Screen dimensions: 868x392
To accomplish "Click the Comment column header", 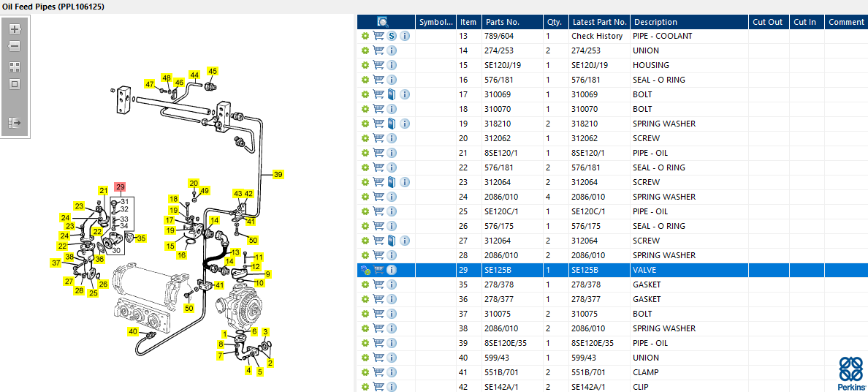I will 846,22.
